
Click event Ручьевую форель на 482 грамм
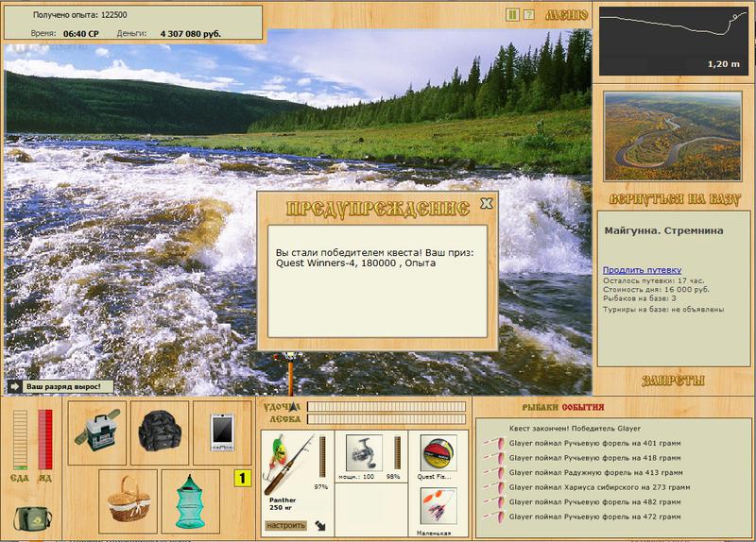coord(595,502)
